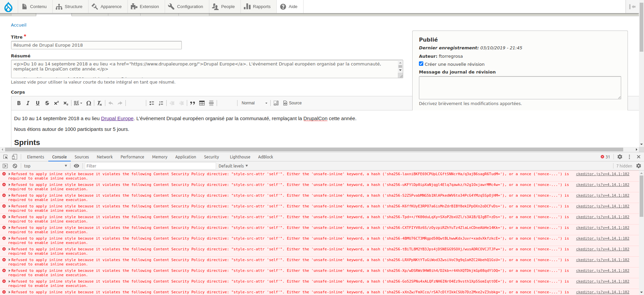The image size is (644, 295).
Task: Click the console Filter input box
Action: point(150,166)
